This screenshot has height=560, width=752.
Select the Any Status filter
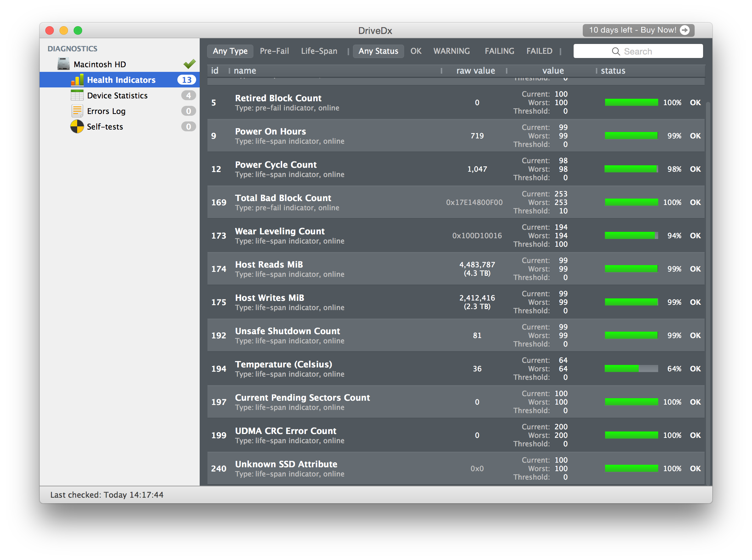click(x=378, y=51)
